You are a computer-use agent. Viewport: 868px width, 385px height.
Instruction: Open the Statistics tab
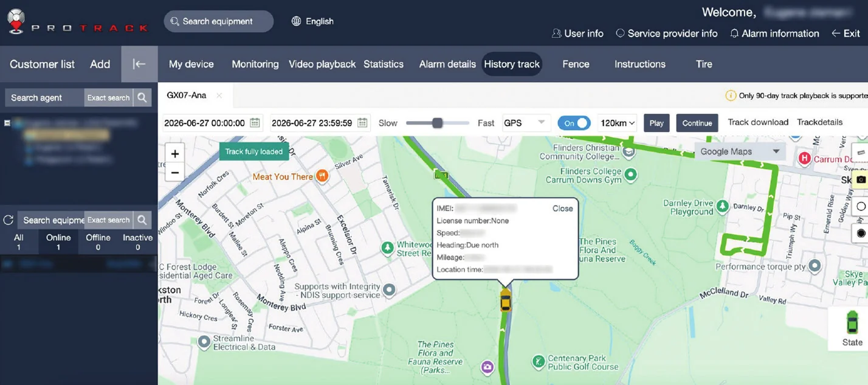coord(384,64)
